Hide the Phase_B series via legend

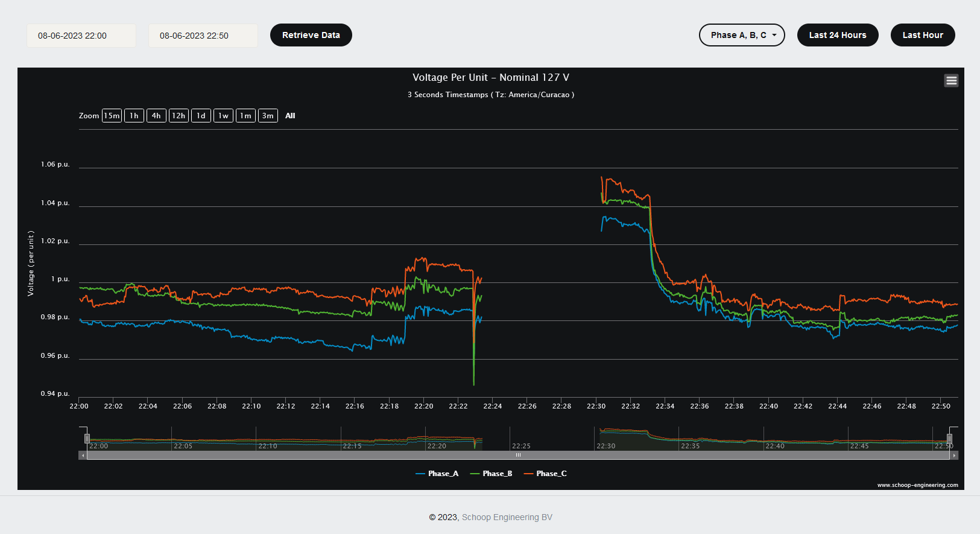(x=491, y=474)
